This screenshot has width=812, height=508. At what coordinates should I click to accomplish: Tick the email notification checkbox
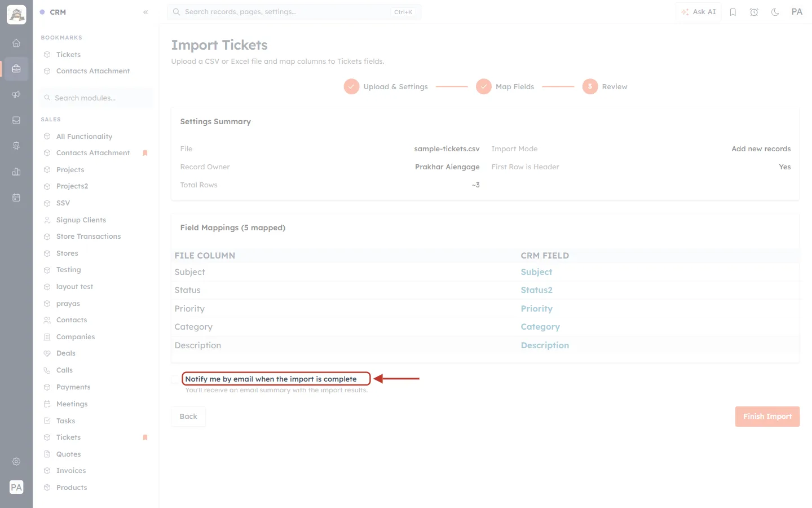(x=175, y=379)
